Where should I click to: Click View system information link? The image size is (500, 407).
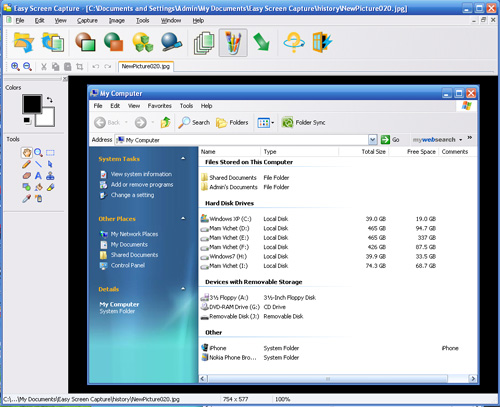tap(141, 174)
